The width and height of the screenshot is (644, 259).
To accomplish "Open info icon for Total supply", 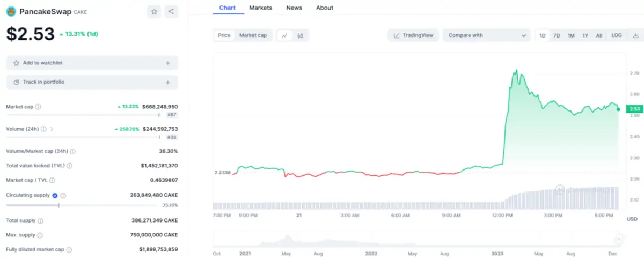I will click(x=41, y=220).
